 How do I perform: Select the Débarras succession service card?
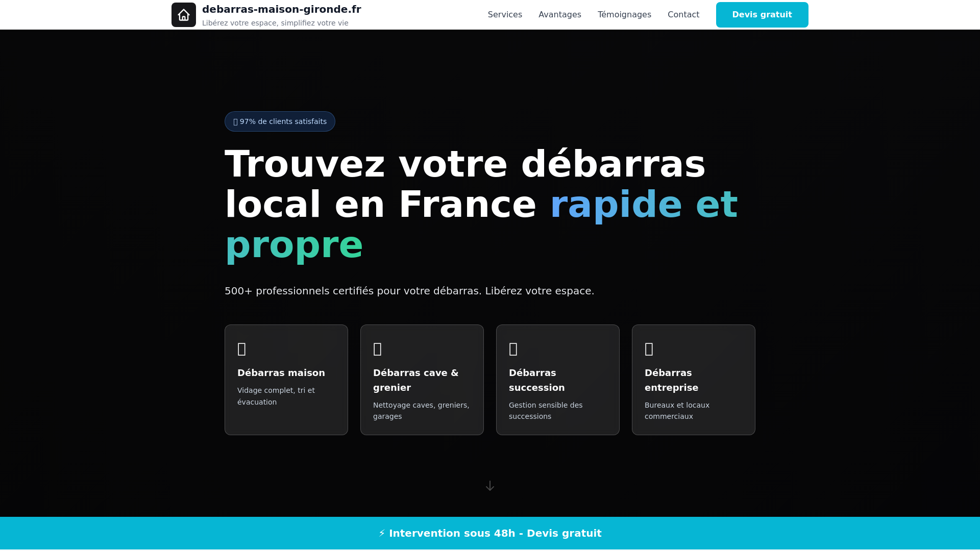coord(557,380)
